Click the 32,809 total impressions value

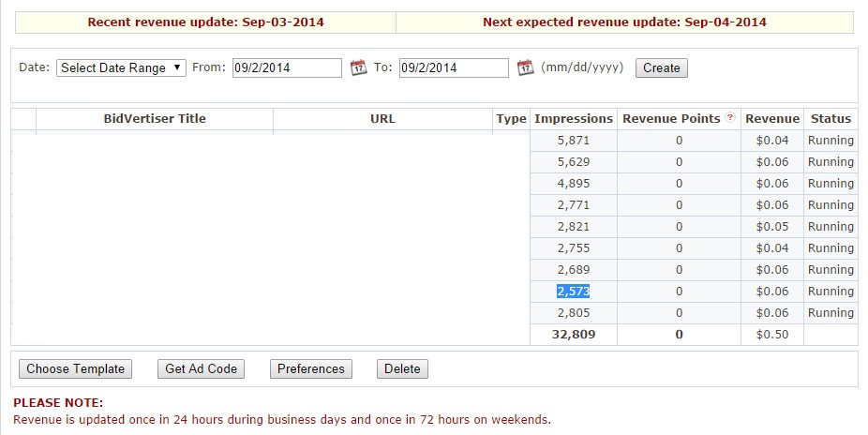(574, 335)
